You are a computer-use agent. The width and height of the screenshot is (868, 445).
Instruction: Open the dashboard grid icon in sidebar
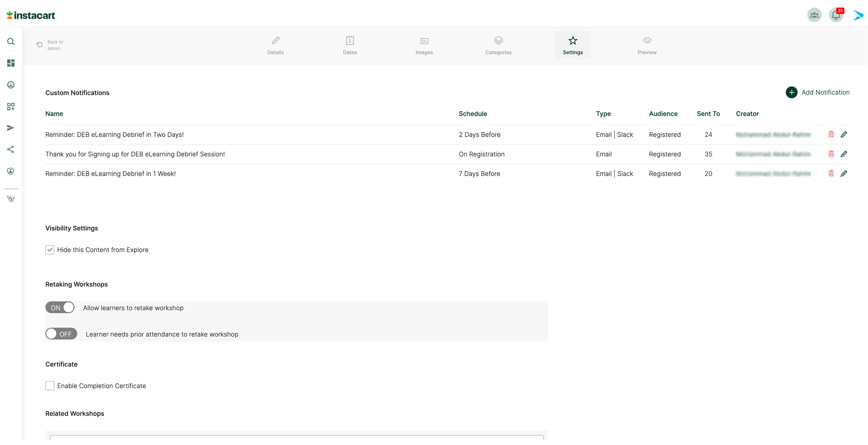pos(11,63)
